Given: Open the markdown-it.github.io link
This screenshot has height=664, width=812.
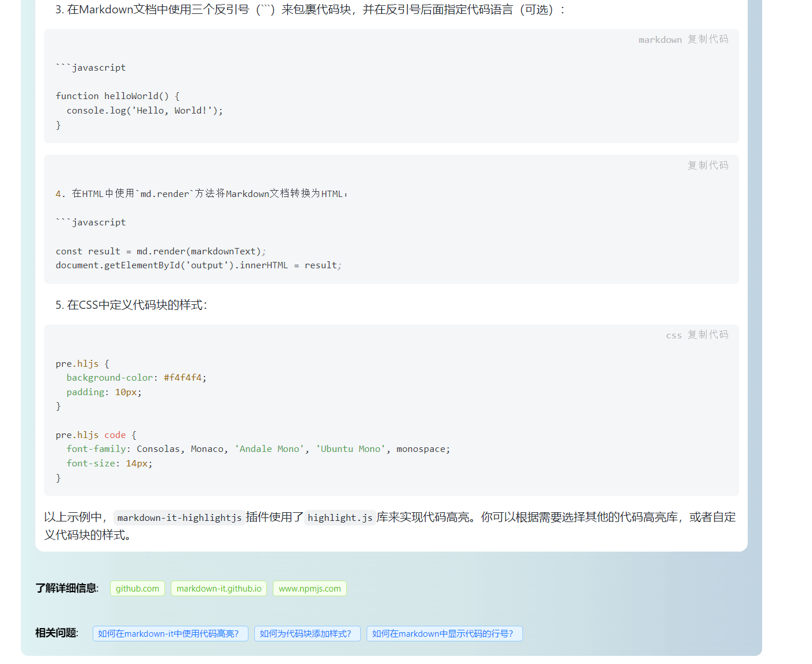Looking at the screenshot, I should click(x=218, y=588).
